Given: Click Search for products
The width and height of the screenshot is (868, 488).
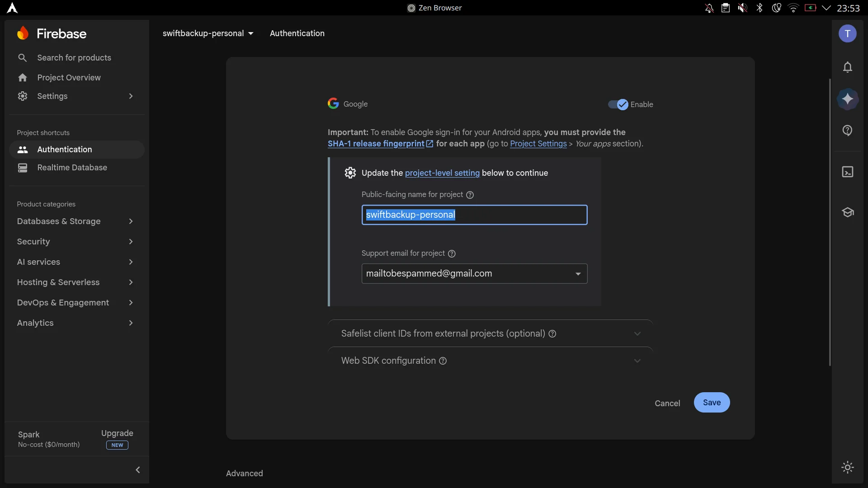Looking at the screenshot, I should point(74,58).
